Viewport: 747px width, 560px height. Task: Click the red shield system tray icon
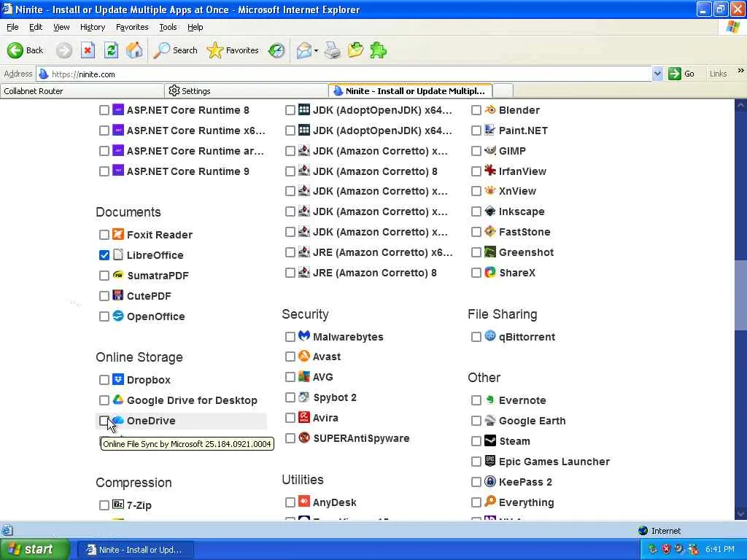[666, 549]
